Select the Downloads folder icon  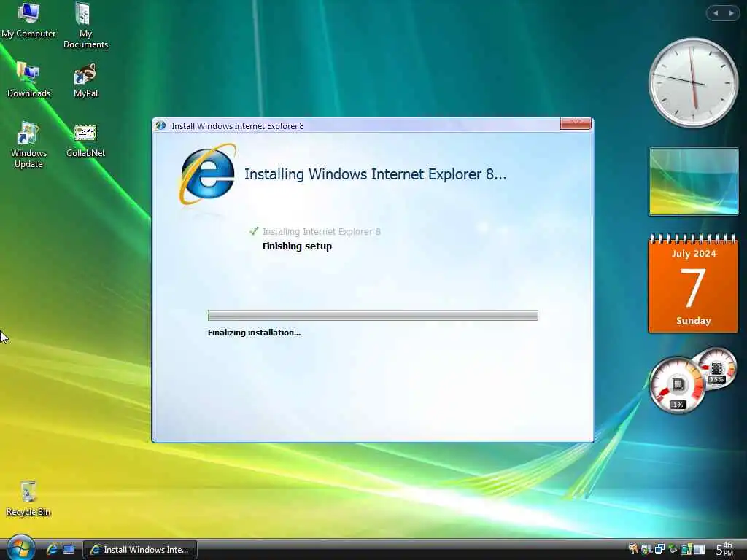point(28,79)
